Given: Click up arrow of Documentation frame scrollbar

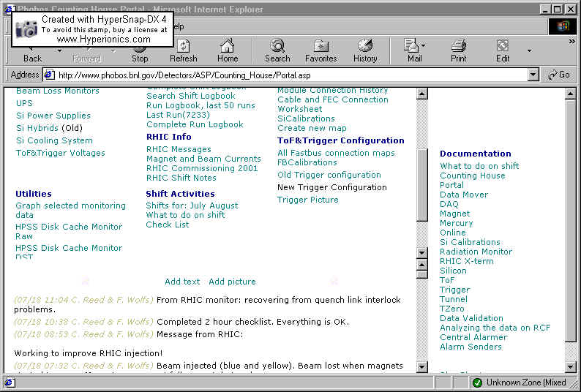Looking at the screenshot, I should point(571,94).
